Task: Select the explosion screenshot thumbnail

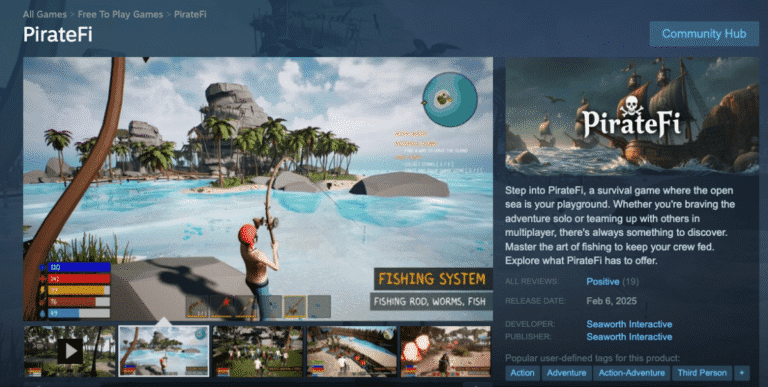Action: 445,351
